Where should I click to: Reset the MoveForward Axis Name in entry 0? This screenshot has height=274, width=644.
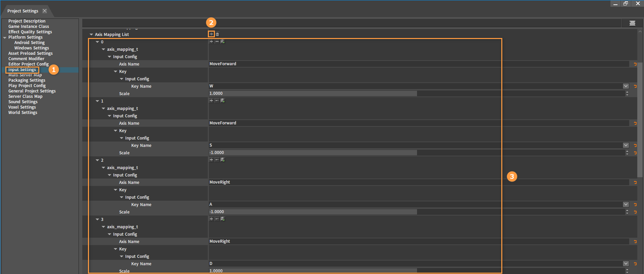[635, 64]
